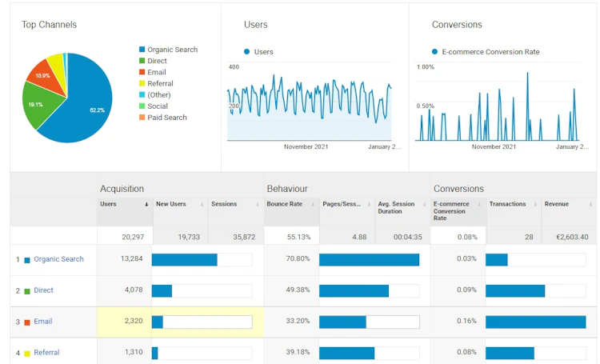
Task: Click the Organic Search legend color square
Action: [142, 50]
